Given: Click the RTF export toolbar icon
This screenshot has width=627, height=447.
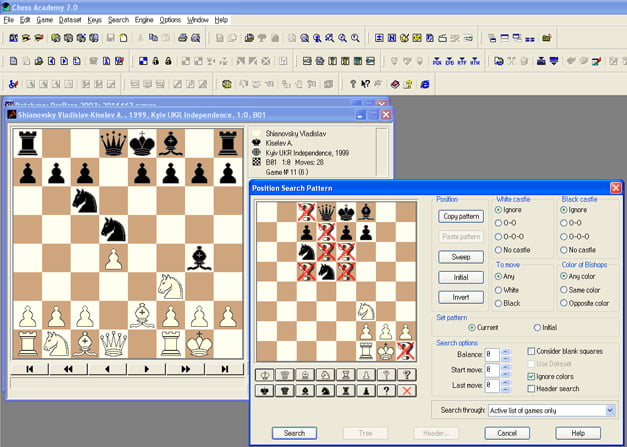Looking at the screenshot, I should (x=462, y=61).
